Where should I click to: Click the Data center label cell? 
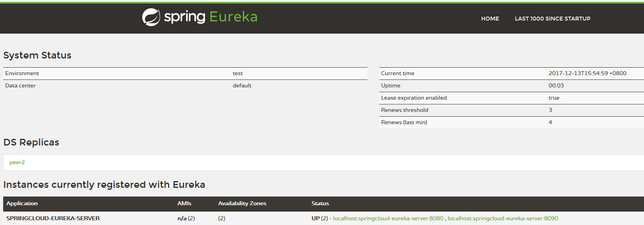click(x=21, y=85)
